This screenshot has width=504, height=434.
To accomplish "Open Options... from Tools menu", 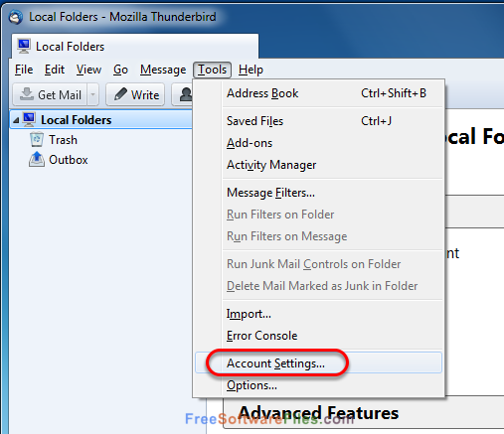I will (319, 385).
